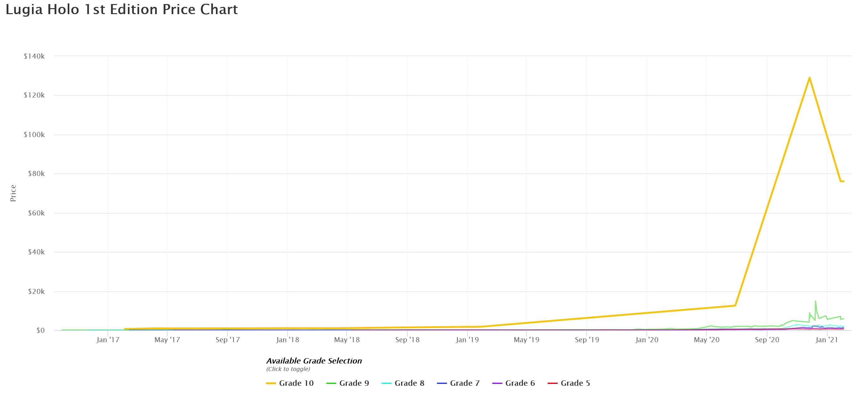Click the "Jan '19" x-axis label
Viewport: 868px width, 393px height.
[x=467, y=340]
